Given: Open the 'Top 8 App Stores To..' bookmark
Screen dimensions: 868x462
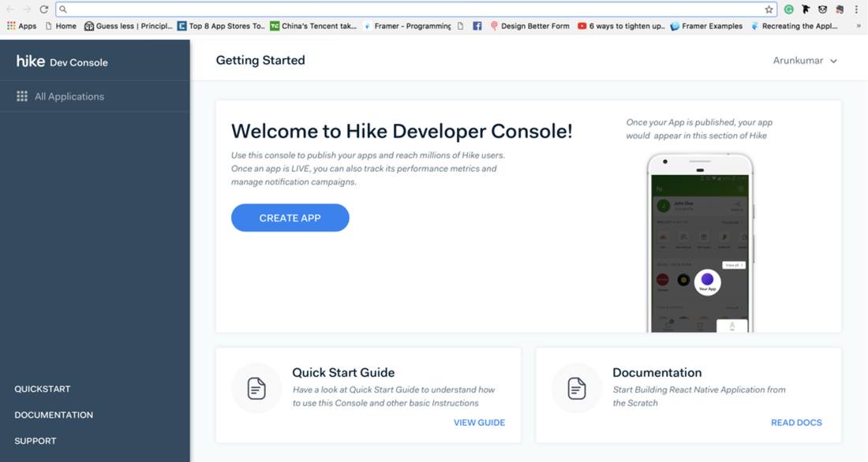Looking at the screenshot, I should (x=221, y=26).
